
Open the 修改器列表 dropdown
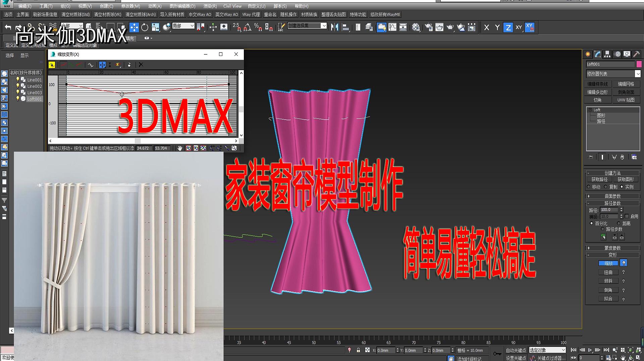pyautogui.click(x=638, y=74)
